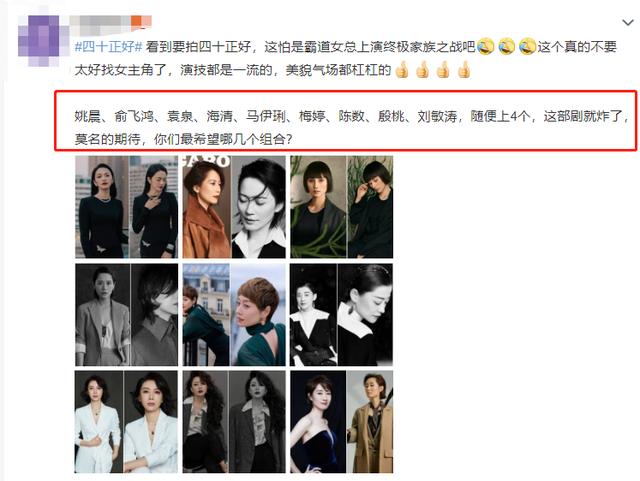Open the first photo of woman in black dress
The image size is (640, 481).
[127, 207]
